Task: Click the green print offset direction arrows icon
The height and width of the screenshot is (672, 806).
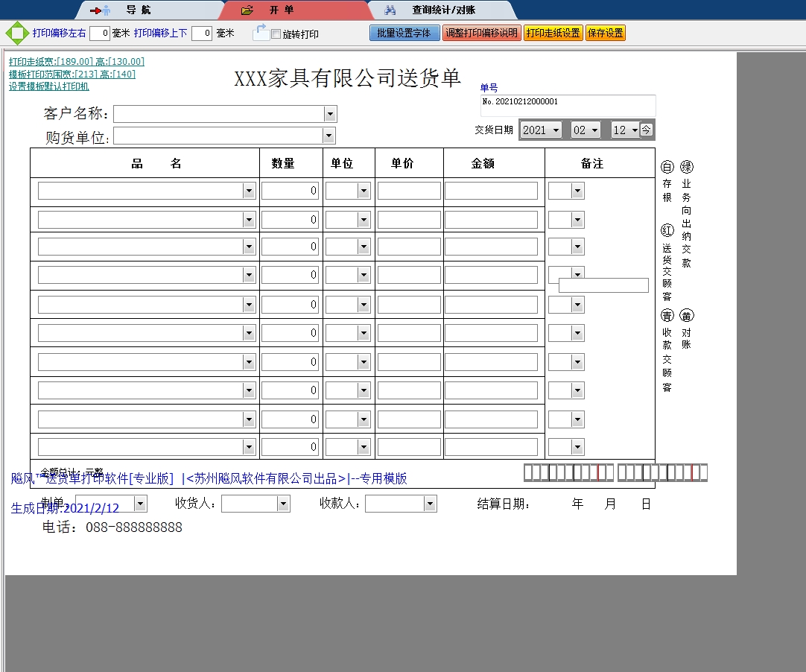Action: point(16,34)
